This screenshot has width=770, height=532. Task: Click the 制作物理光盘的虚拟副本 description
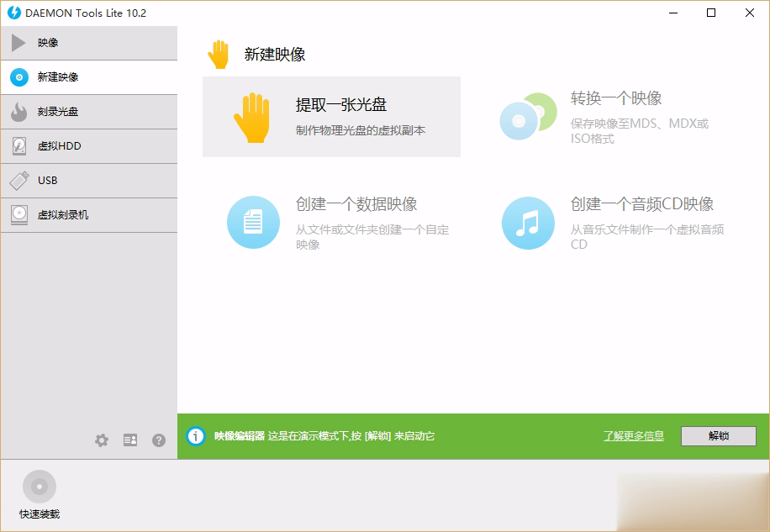point(361,130)
